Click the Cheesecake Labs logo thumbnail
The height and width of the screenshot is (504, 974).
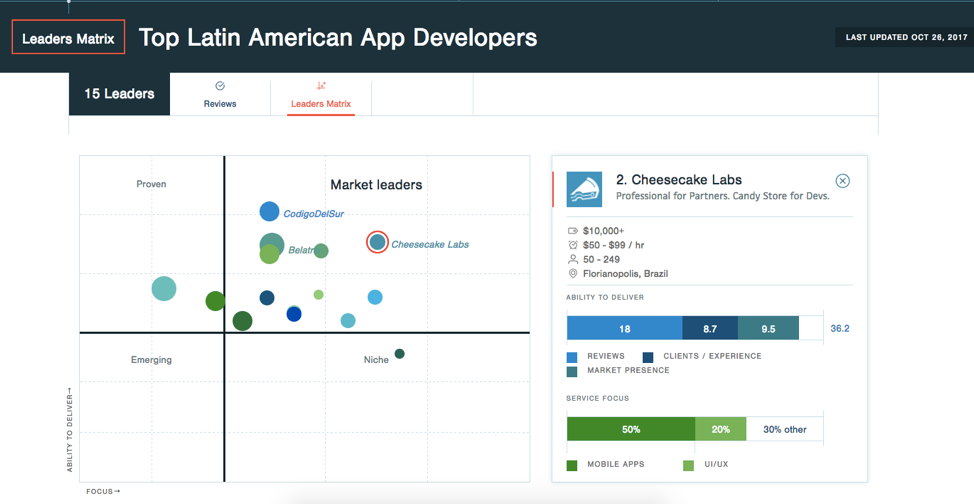tap(584, 190)
